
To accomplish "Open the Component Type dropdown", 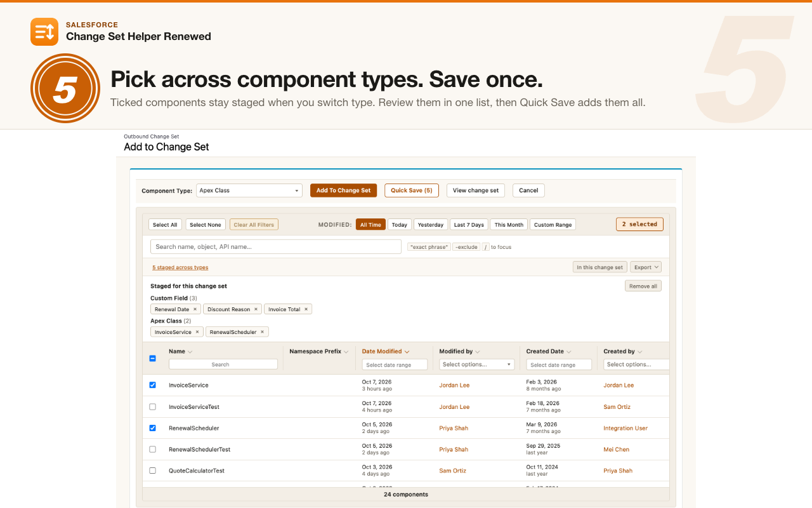I will tap(249, 190).
